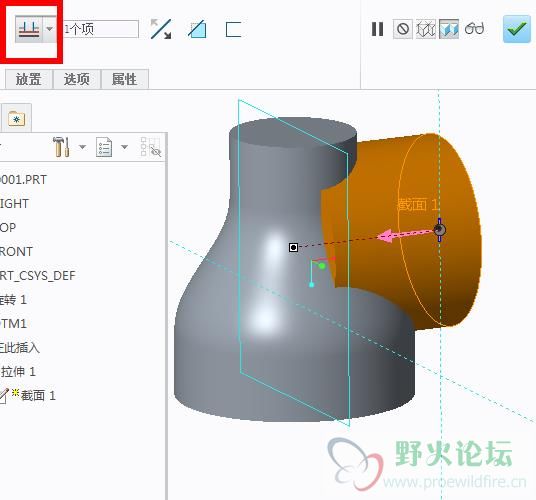Pause the extrude tool

(x=377, y=29)
